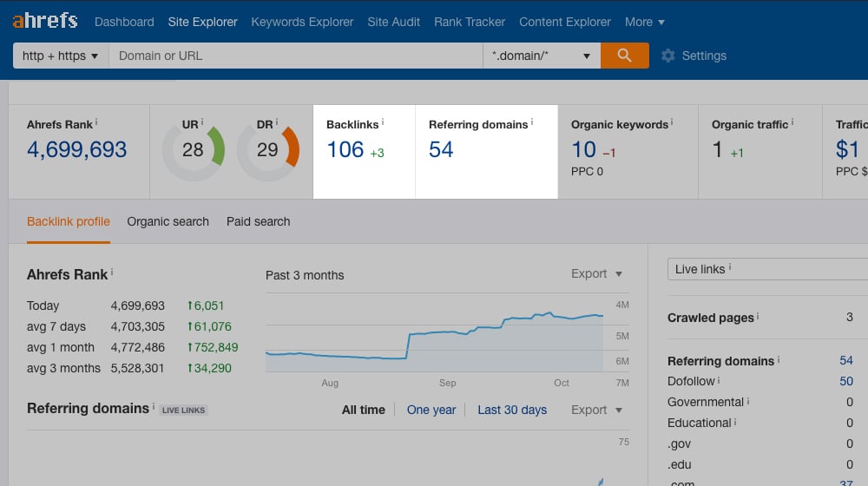The image size is (868, 486).
Task: Show info tooltip next to Ahrefs Rank metric
Action: pos(96,121)
